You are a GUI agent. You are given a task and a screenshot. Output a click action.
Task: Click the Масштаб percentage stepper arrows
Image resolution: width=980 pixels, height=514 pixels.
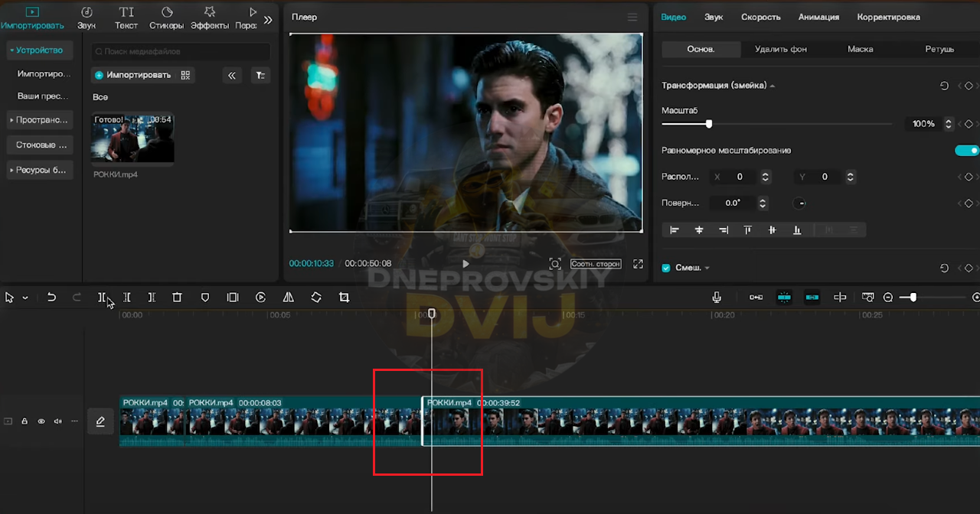[x=949, y=124]
